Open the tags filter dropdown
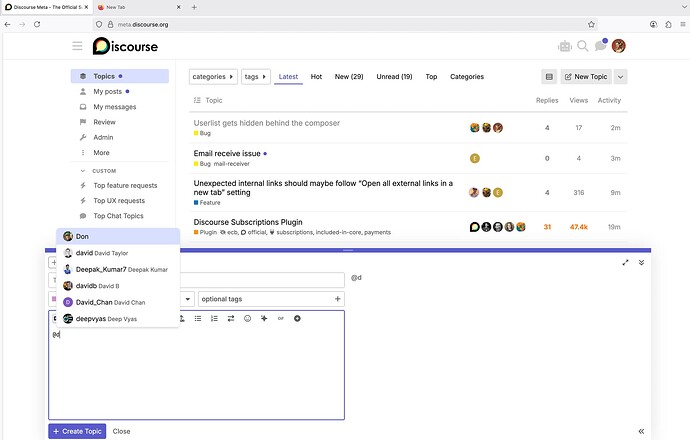Viewport: 690px width, 440px height. (x=256, y=77)
